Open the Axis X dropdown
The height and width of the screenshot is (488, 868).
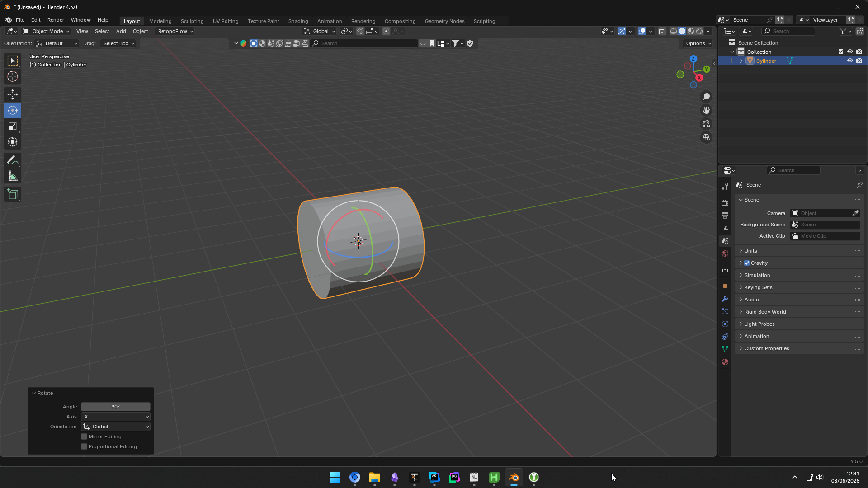116,417
